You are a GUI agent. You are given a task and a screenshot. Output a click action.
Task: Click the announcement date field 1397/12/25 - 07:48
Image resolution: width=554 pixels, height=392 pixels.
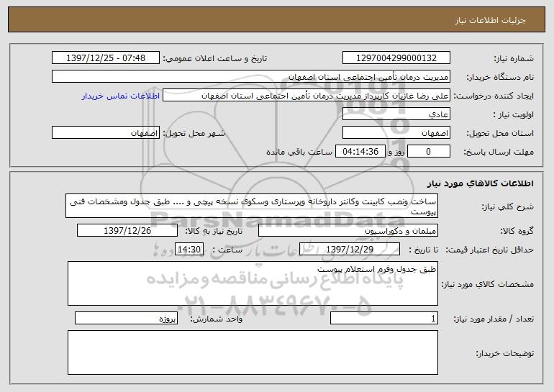(x=106, y=58)
